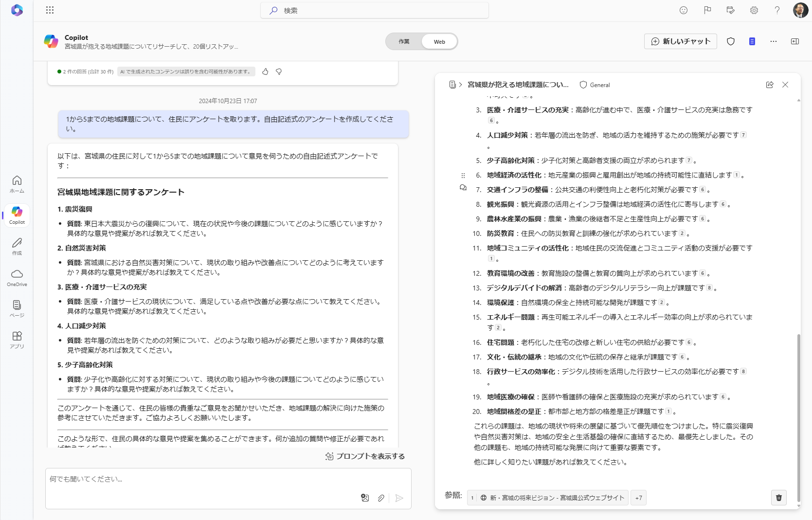Open the smiley feedback icon
Screen dimensions: 812x520
[684, 10]
